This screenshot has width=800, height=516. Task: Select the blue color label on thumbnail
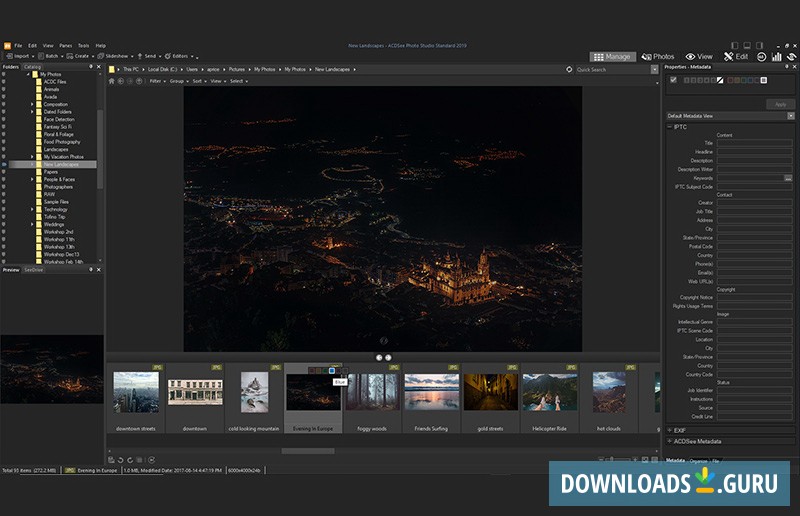332,370
